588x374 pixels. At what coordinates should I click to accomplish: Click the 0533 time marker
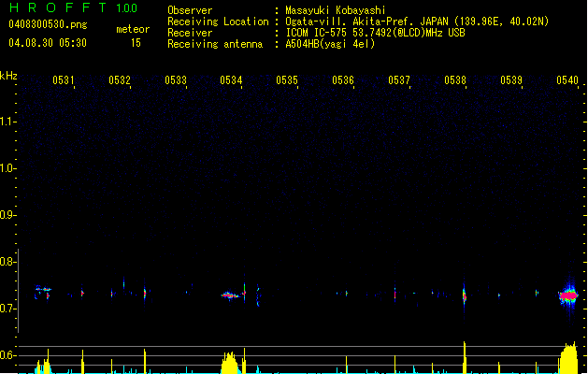click(x=176, y=80)
